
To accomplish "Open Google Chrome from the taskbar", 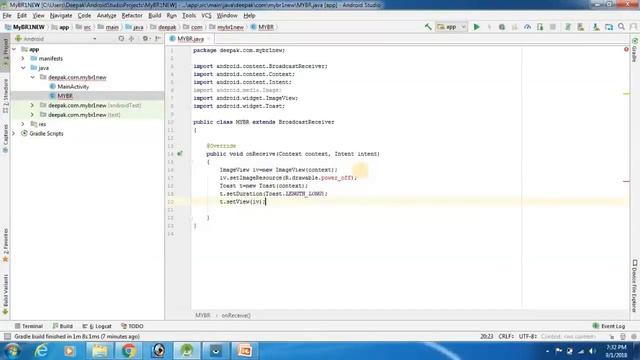I will (129, 351).
